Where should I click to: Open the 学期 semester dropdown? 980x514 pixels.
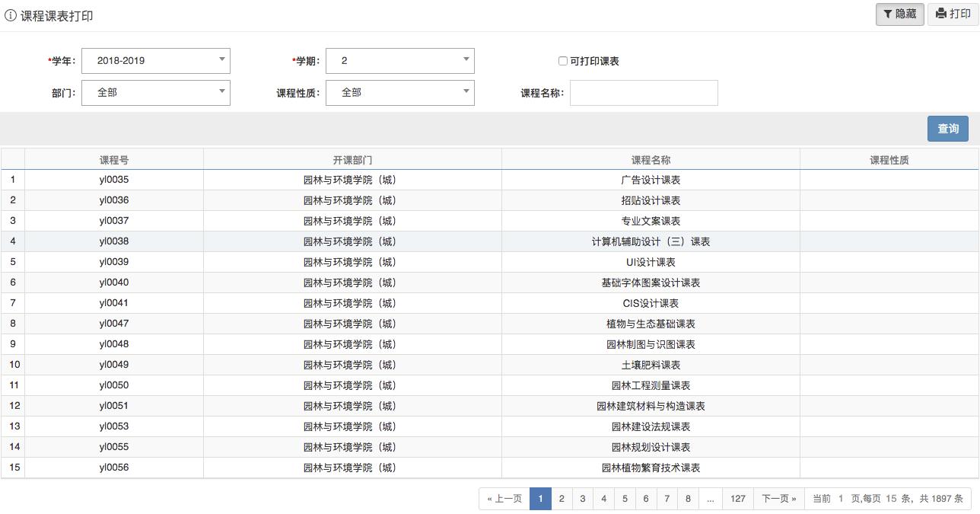coord(466,60)
